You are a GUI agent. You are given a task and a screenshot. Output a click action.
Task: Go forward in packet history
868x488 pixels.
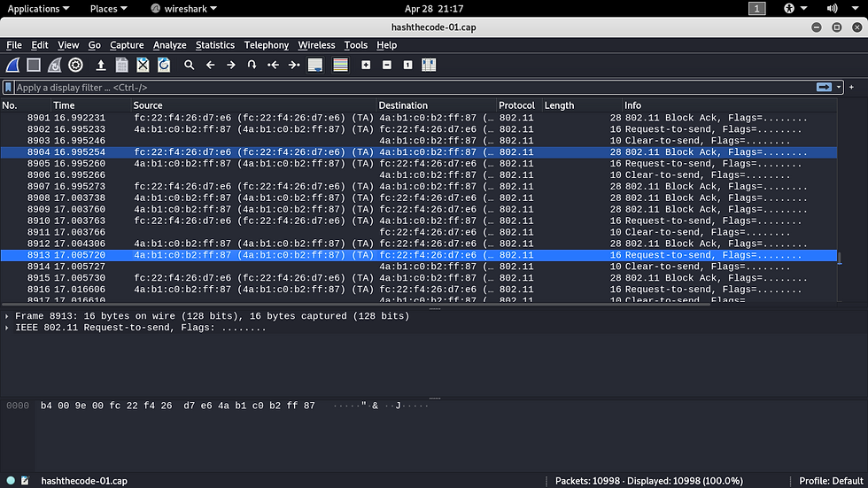231,66
